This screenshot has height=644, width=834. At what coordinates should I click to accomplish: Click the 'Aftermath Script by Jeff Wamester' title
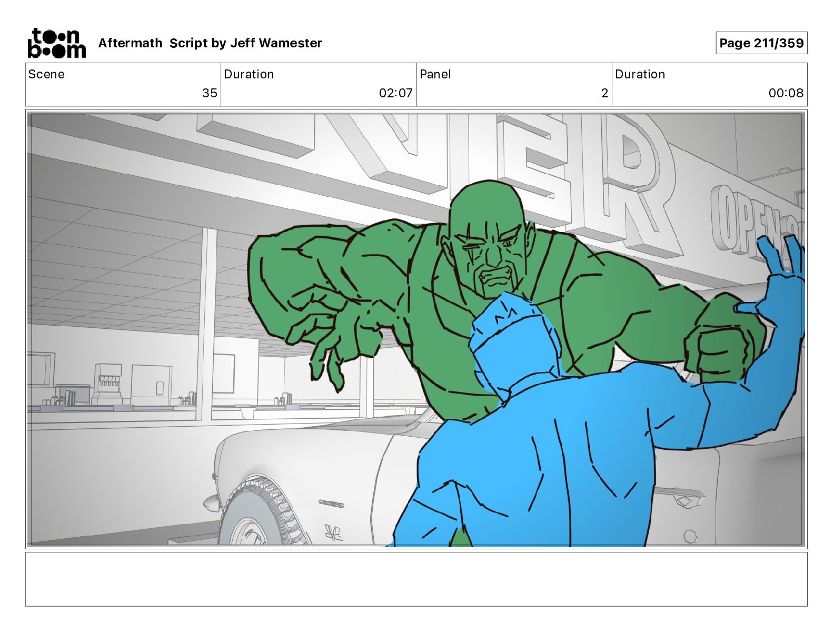tap(210, 43)
